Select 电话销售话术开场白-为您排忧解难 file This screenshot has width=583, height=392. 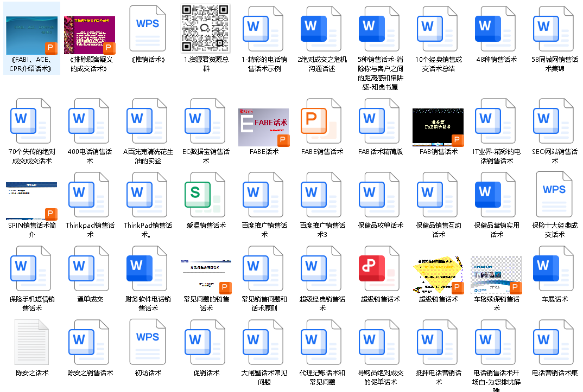pos(496,342)
